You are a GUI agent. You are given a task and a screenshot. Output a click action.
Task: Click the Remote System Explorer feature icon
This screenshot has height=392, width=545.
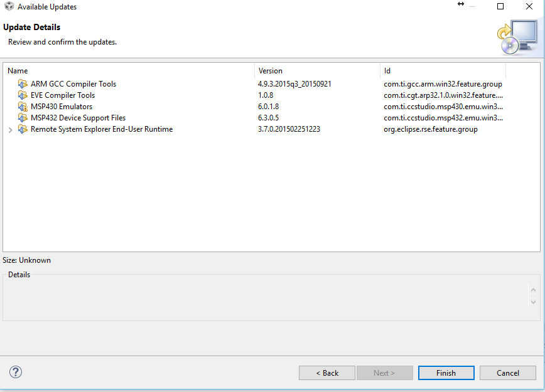point(23,129)
